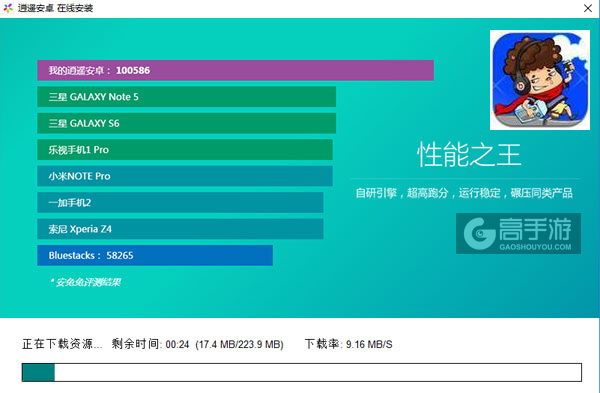Select the 一加手机2 bar
Image resolution: width=600 pixels, height=393 pixels.
tap(180, 202)
